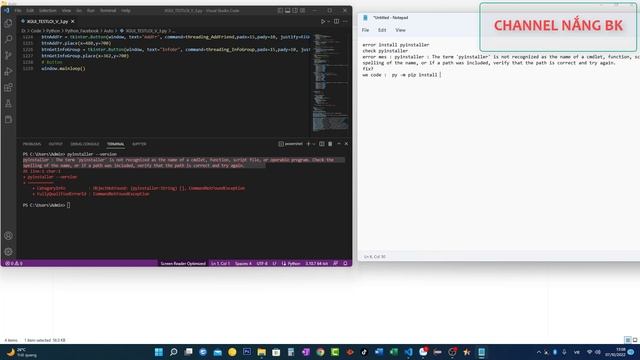Open Source Control view in VS Code
The width and height of the screenshot is (640, 360).
[8, 56]
